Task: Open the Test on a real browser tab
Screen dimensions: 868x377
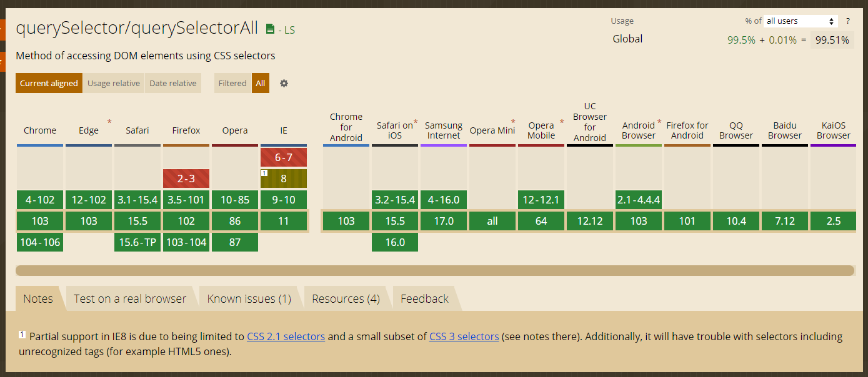Action: [130, 298]
